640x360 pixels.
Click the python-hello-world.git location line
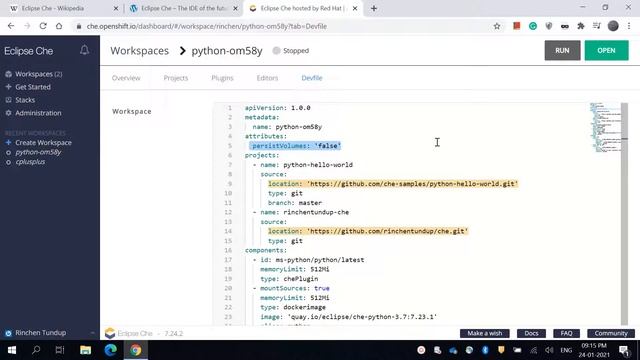click(x=393, y=184)
